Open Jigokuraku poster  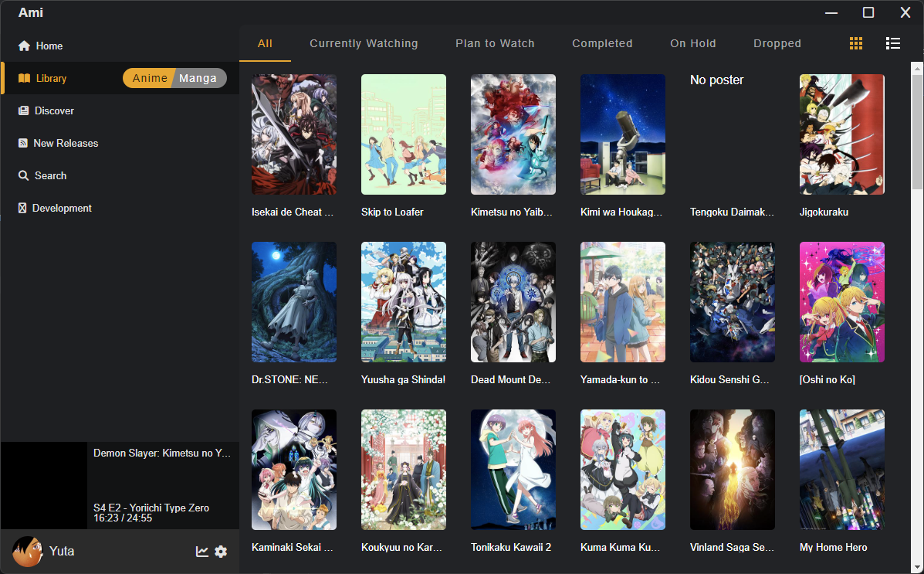(x=842, y=134)
